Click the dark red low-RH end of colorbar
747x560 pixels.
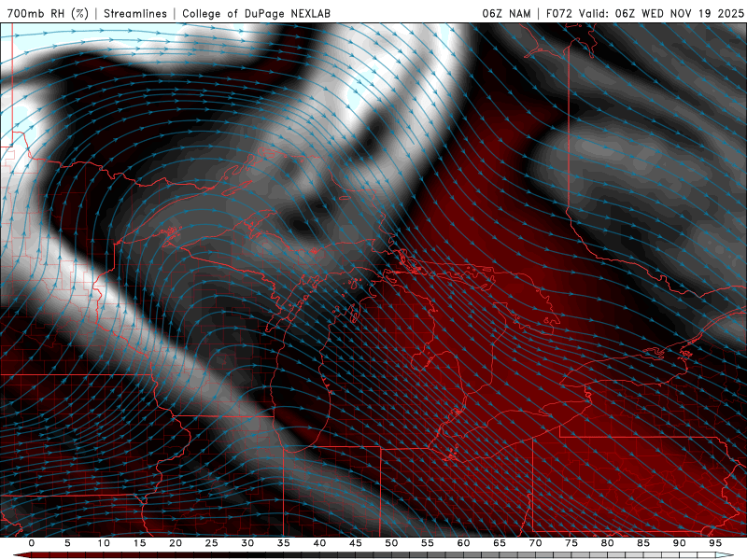click(x=22, y=555)
